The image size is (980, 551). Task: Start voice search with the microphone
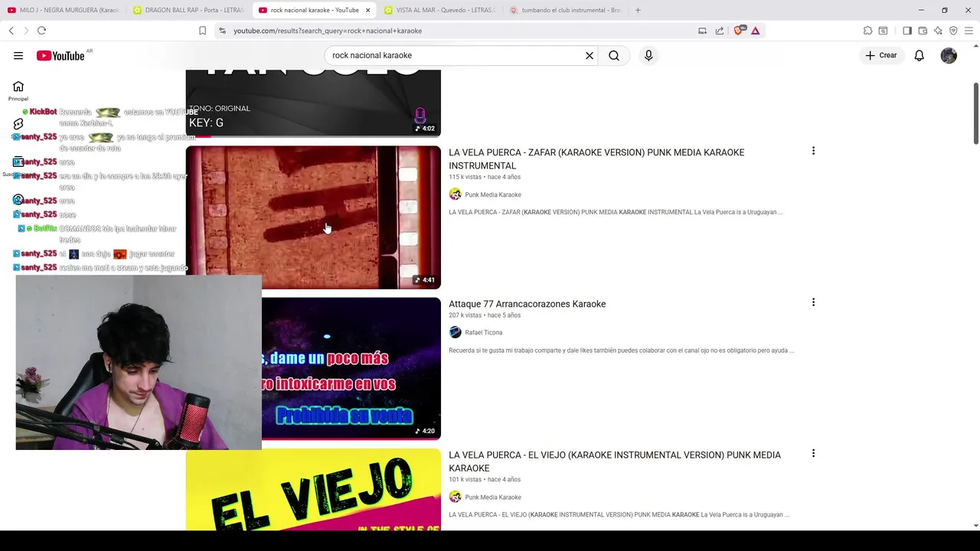[648, 55]
